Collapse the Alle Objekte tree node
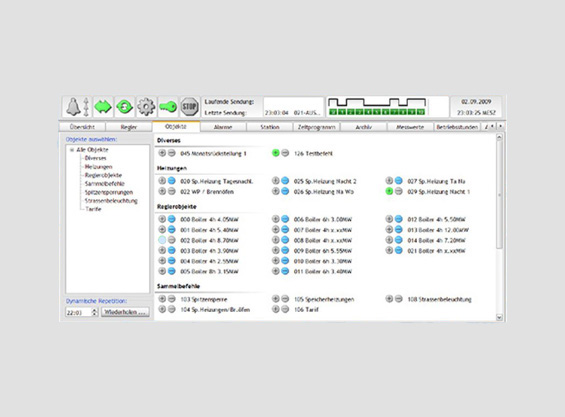The width and height of the screenshot is (565, 417). coord(72,150)
